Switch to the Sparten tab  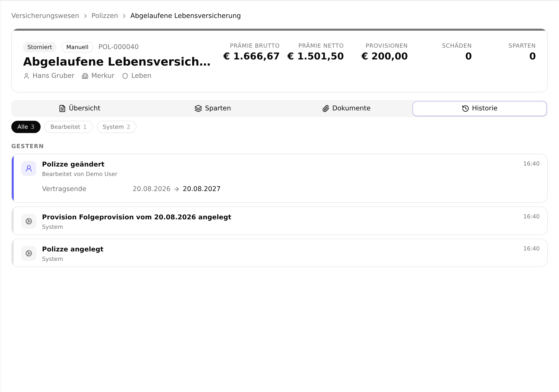click(x=213, y=108)
